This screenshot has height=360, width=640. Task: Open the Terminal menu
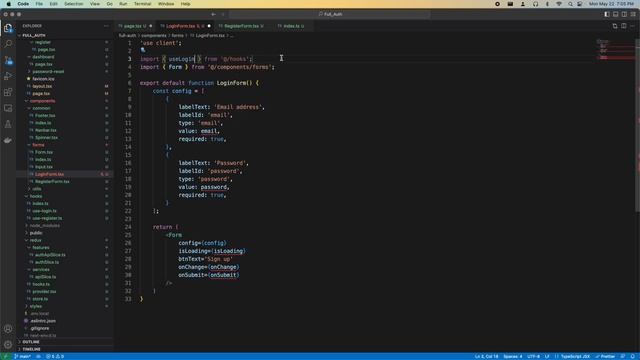click(142, 4)
